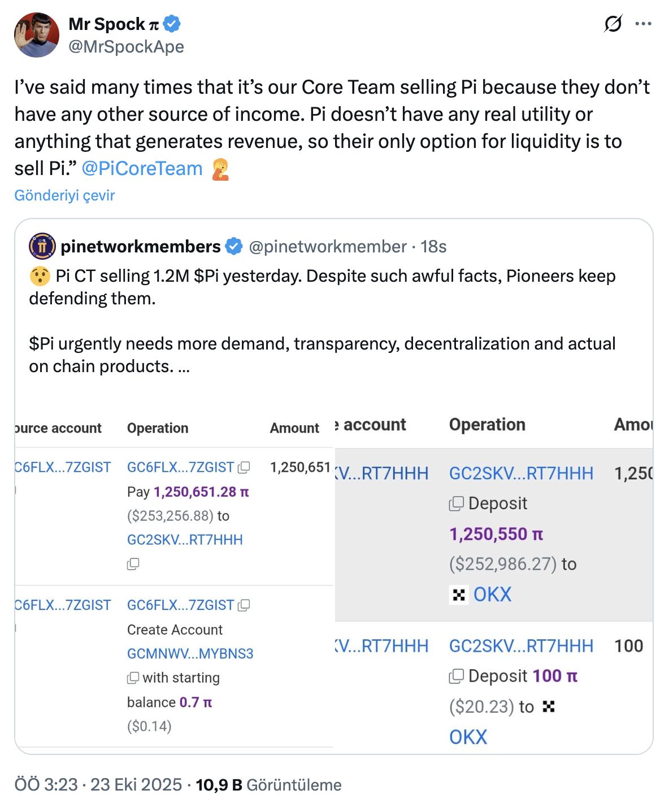This screenshot has height=812, width=669.
Task: Follow the @PiCoreTeam mention
Action: pyautogui.click(x=142, y=168)
